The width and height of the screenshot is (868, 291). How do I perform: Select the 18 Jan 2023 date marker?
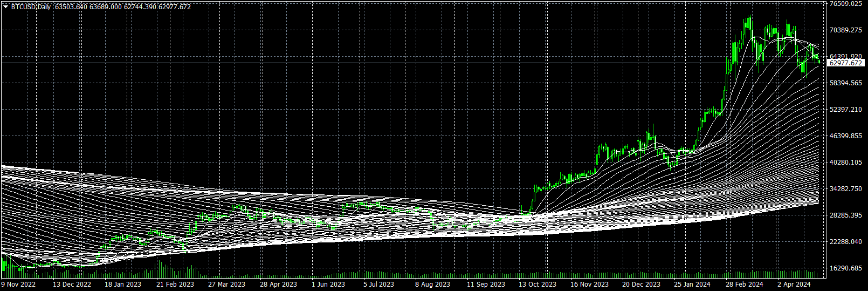click(x=123, y=285)
